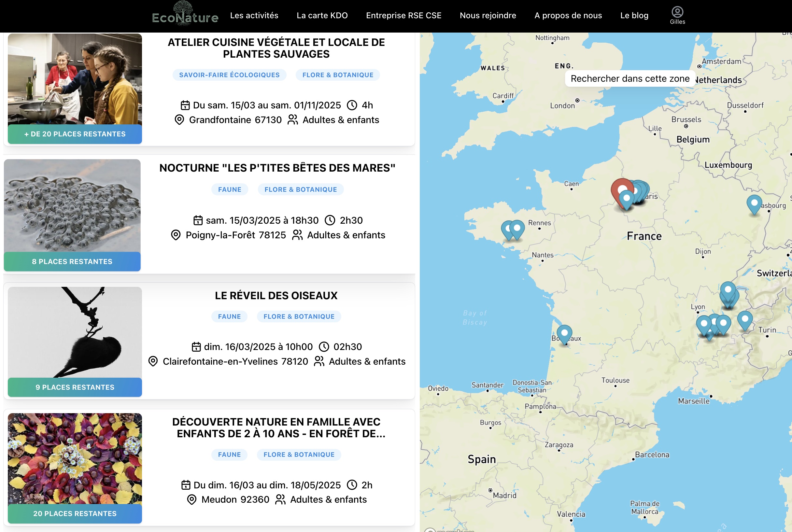
Task: Select Faune tag on Découverte nature card
Action: [229, 455]
